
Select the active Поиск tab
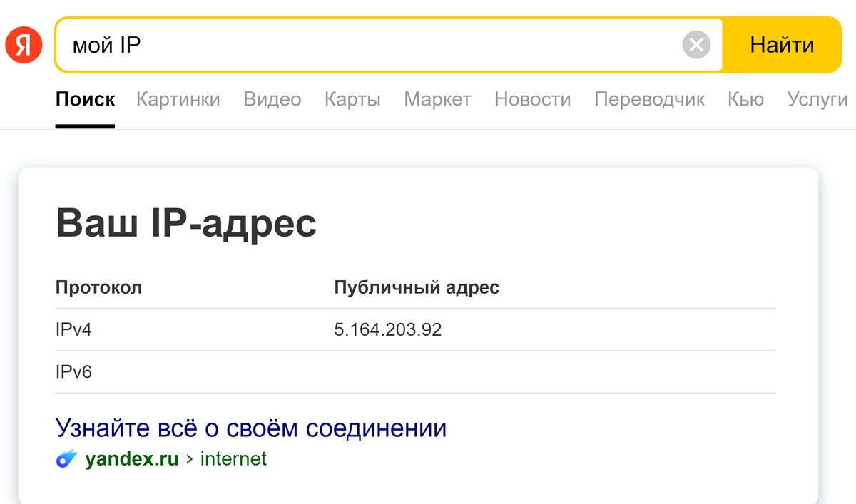[x=85, y=100]
